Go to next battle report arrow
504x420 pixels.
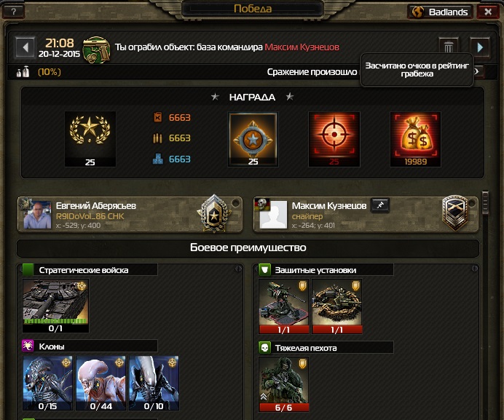480,47
